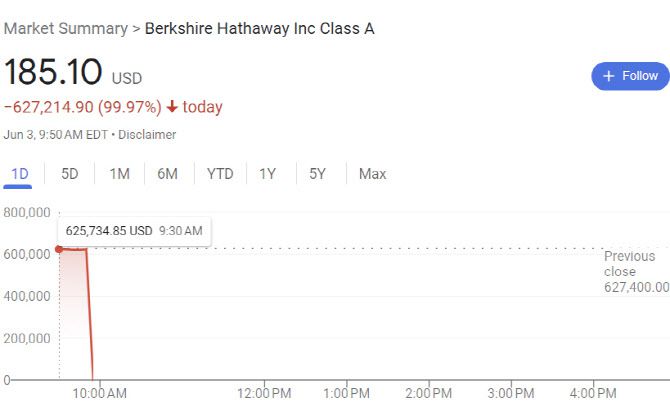Click the red chart data point marker
670x401 pixels.
tap(59, 249)
